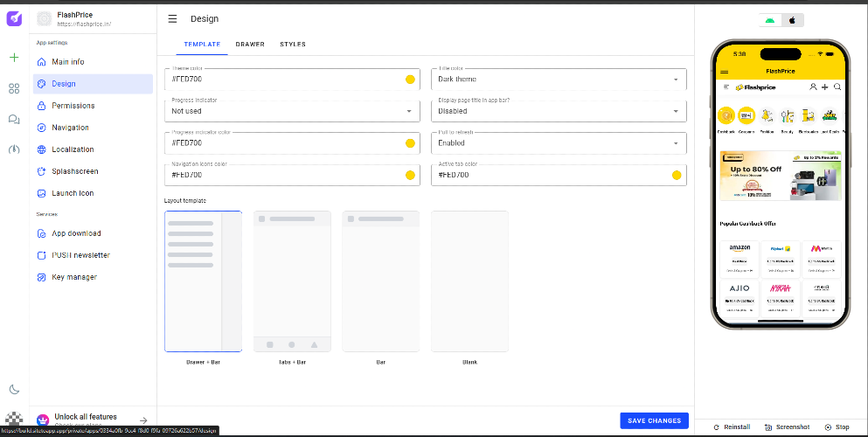Click the green plus create-app icon

14,58
